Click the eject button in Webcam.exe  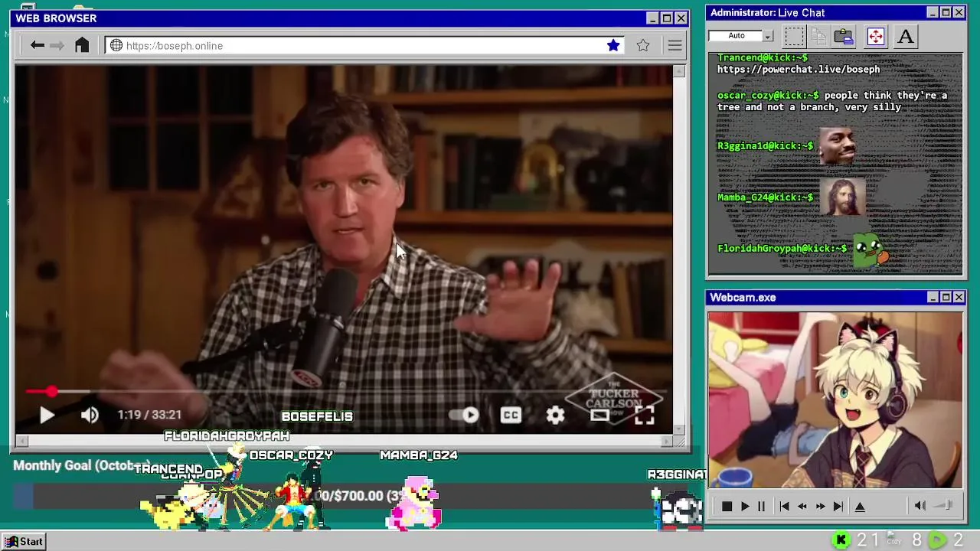tap(860, 506)
